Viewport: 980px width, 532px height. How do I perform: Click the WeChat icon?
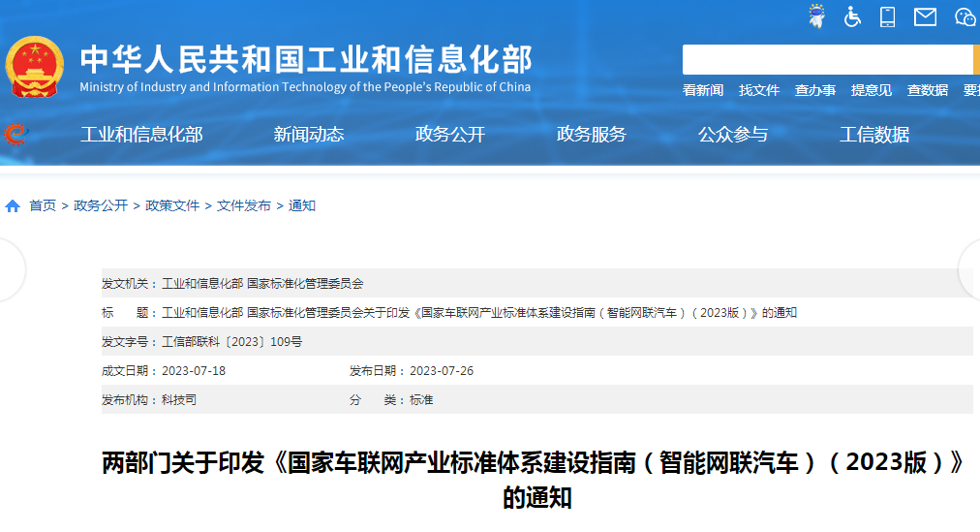pos(965,16)
